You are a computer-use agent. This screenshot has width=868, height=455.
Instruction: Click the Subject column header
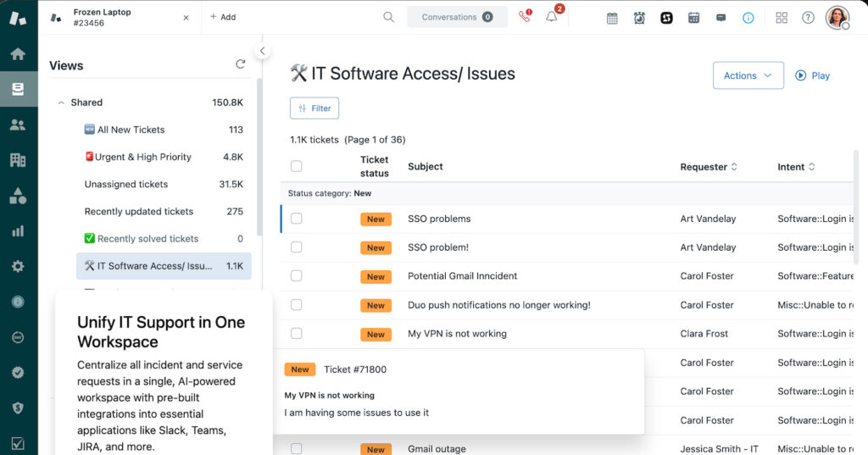tap(426, 166)
